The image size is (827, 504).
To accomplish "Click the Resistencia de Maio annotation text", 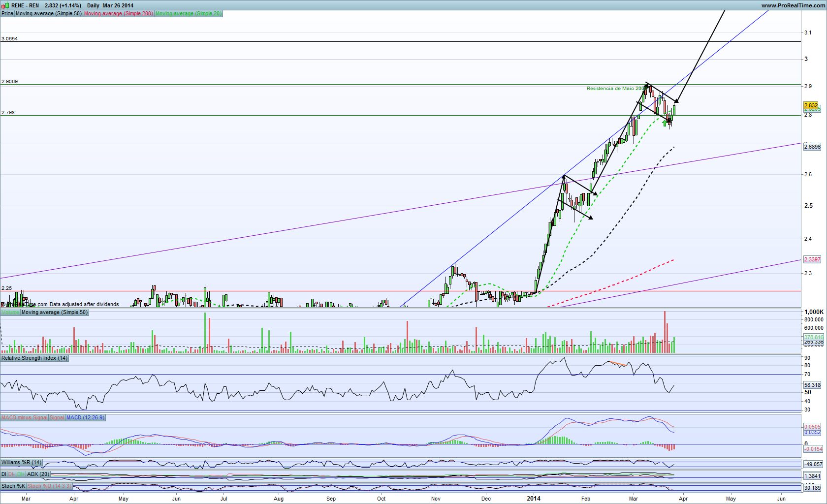I will 615,89.
